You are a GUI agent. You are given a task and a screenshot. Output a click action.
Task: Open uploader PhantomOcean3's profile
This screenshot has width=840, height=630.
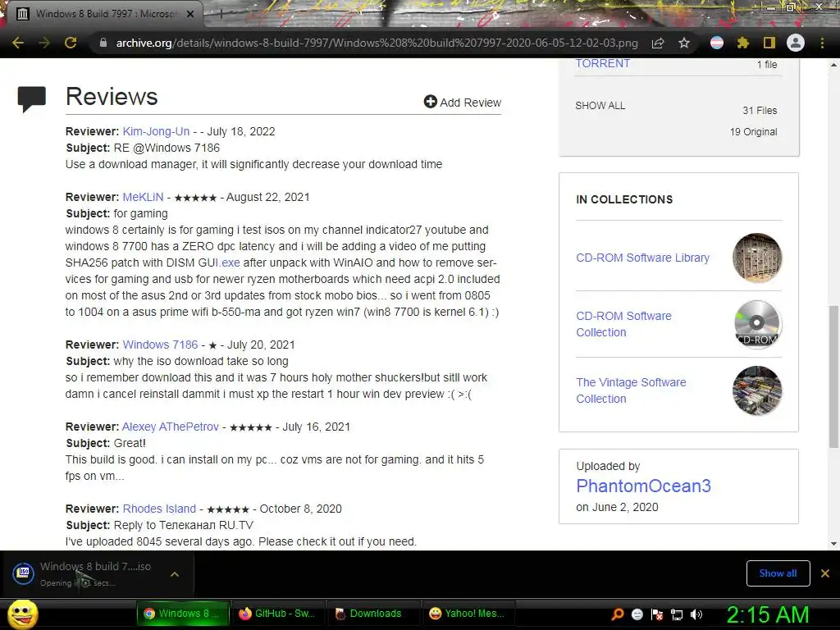(643, 486)
